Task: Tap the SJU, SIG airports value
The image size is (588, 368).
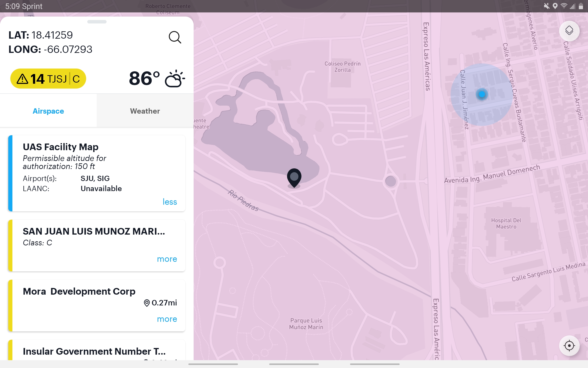Action: (x=95, y=178)
